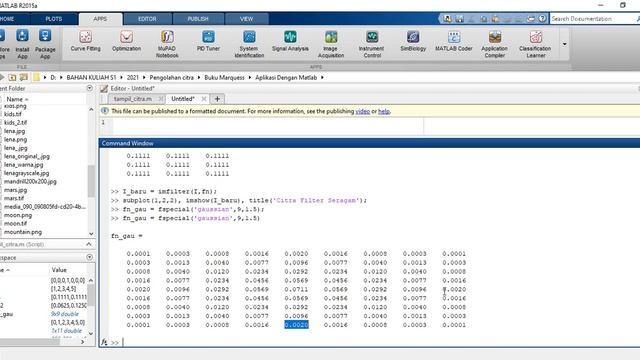Screen dimensions: 640x360
Task: Click the info icon in publish banner
Action: (x=104, y=111)
